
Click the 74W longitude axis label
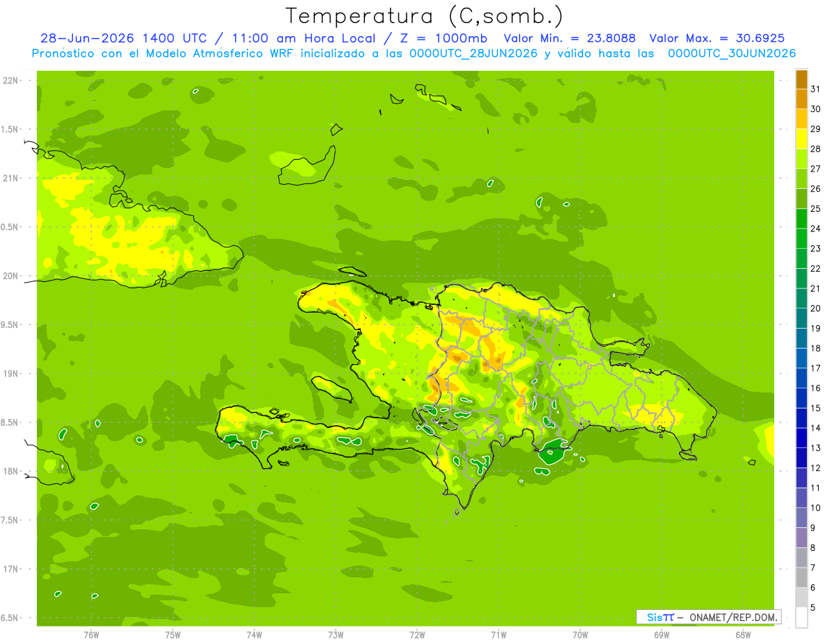pyautogui.click(x=254, y=634)
